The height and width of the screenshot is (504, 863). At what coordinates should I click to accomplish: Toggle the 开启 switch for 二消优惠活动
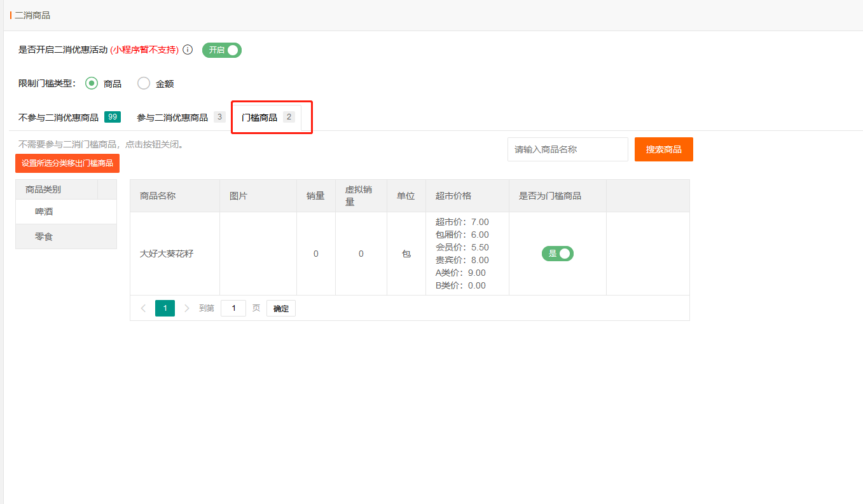222,50
